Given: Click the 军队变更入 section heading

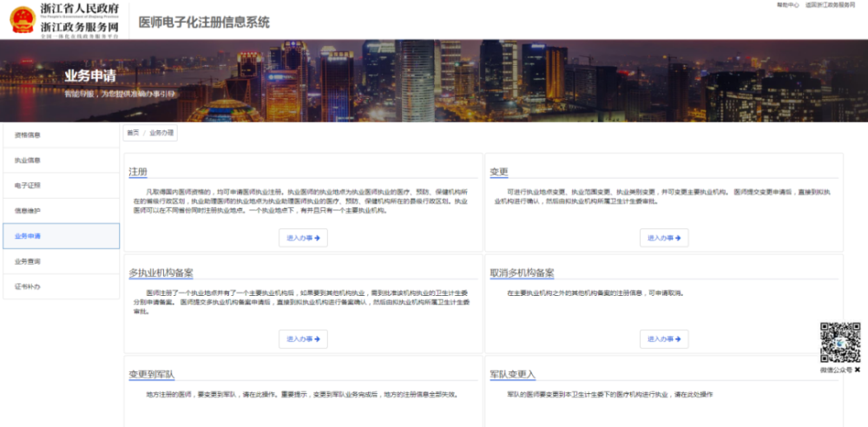Looking at the screenshot, I should click(x=513, y=374).
